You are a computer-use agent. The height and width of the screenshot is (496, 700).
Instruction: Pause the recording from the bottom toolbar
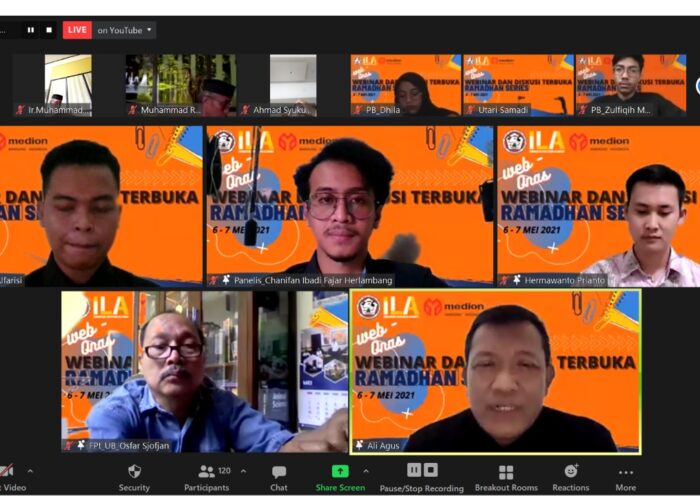(x=414, y=470)
